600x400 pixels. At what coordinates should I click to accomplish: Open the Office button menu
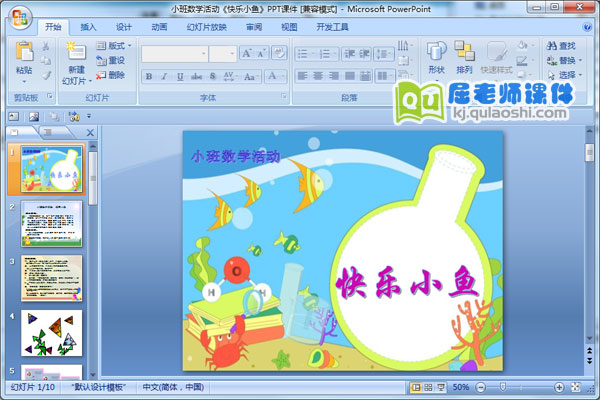pyautogui.click(x=20, y=18)
